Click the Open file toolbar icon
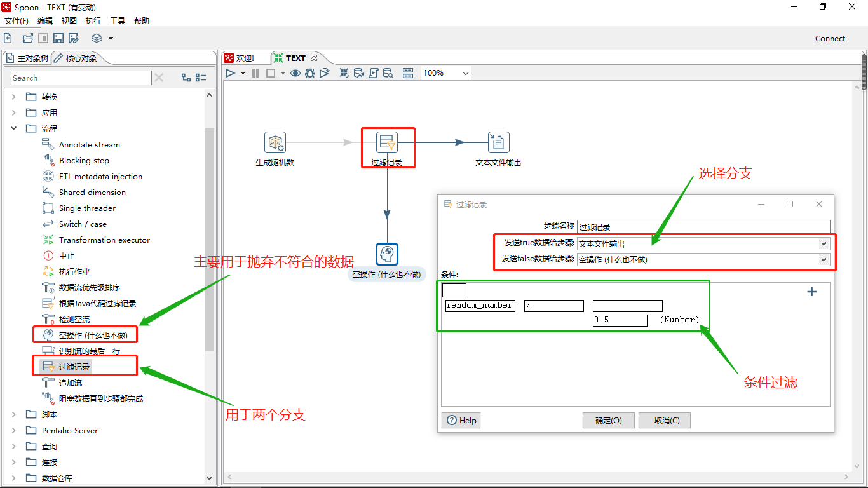The width and height of the screenshot is (868, 488). (27, 38)
